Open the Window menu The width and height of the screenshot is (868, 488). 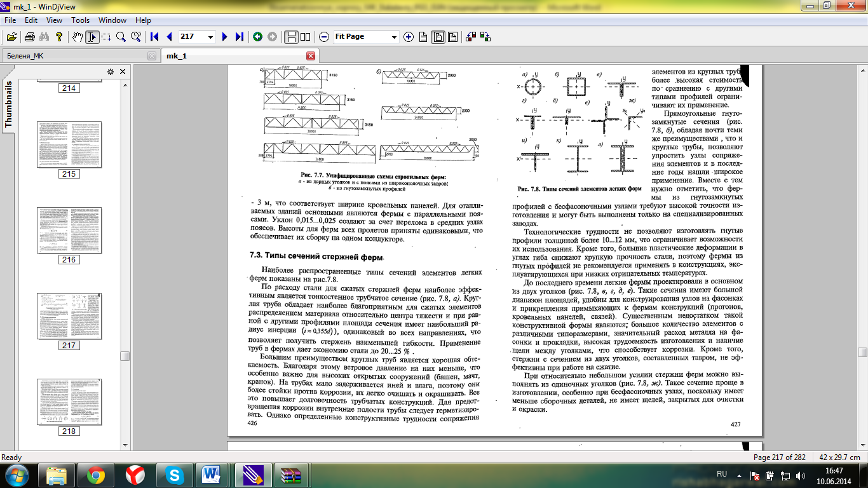112,20
